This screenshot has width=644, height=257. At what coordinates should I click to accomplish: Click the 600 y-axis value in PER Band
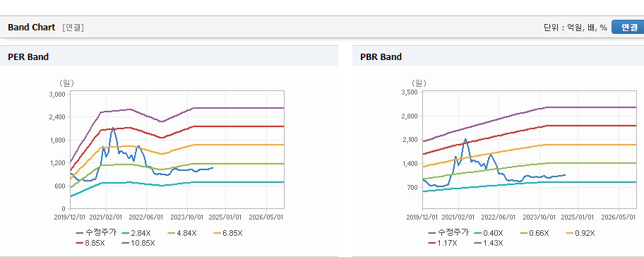[x=61, y=186]
